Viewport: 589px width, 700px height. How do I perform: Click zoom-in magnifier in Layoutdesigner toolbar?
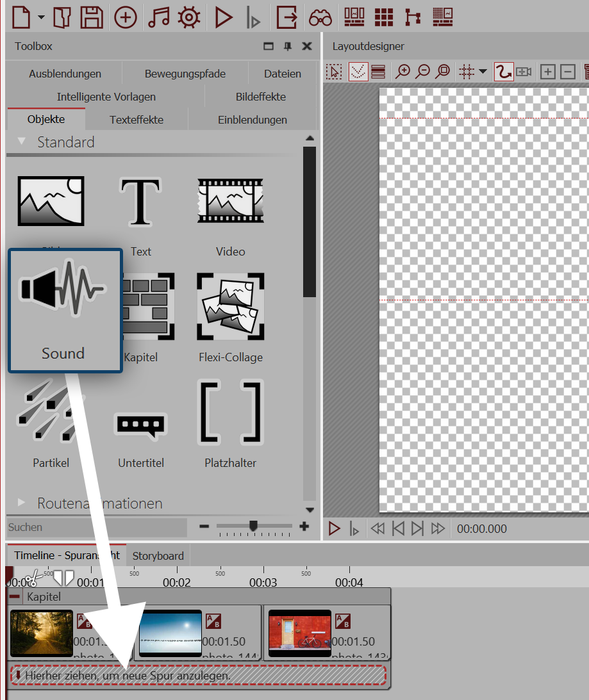click(x=402, y=72)
